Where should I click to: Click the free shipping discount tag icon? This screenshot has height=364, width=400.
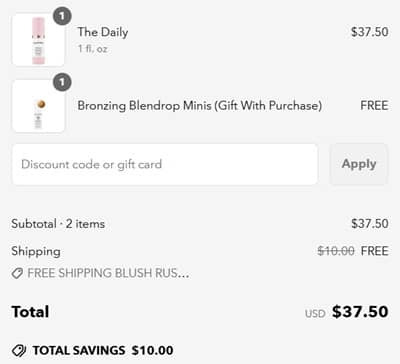coord(17,273)
